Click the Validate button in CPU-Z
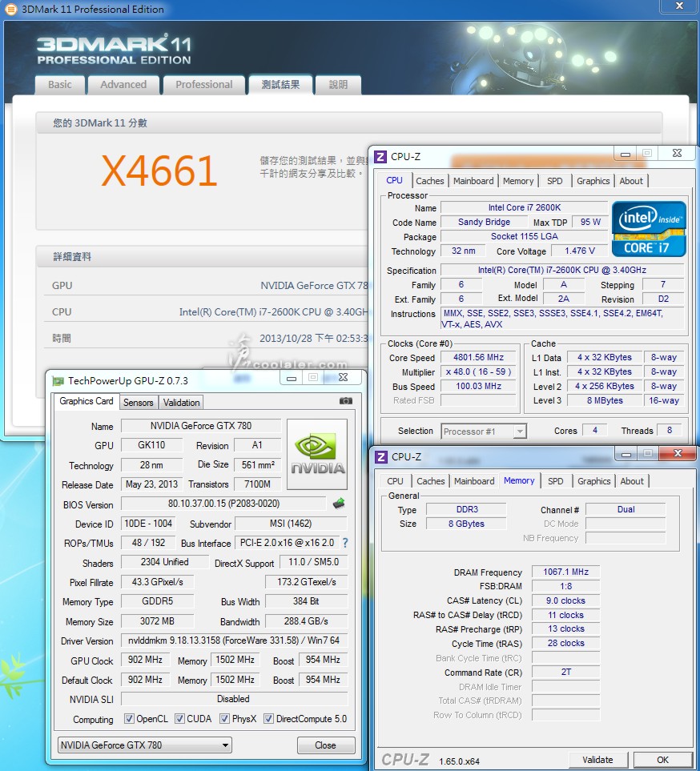This screenshot has width=700, height=771. 598,760
